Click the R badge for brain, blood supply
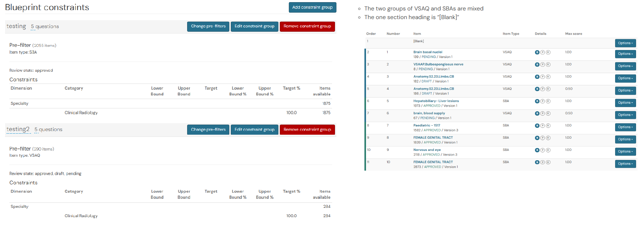This screenshot has width=644, height=242. pyautogui.click(x=548, y=113)
